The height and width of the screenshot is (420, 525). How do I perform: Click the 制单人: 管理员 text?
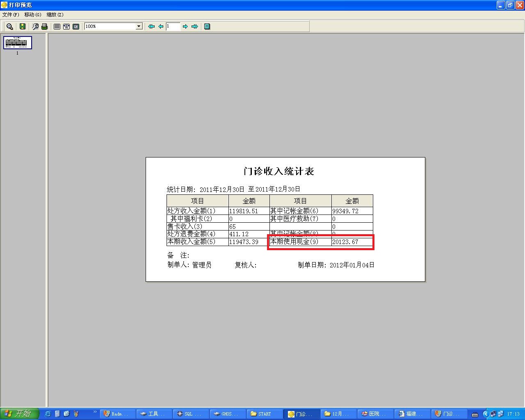tap(189, 265)
